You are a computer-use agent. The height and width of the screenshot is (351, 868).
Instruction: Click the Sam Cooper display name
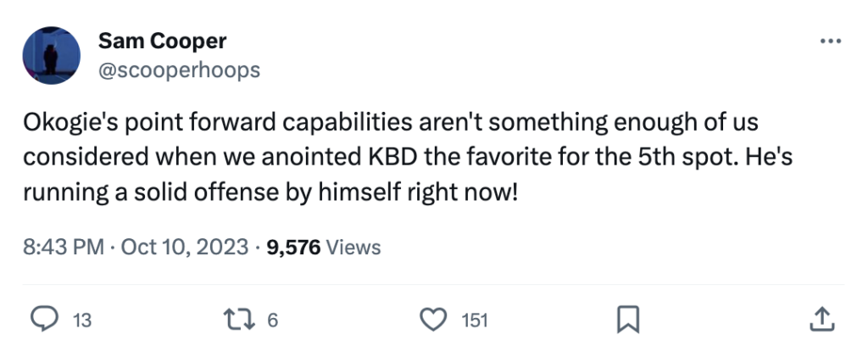coord(162,41)
